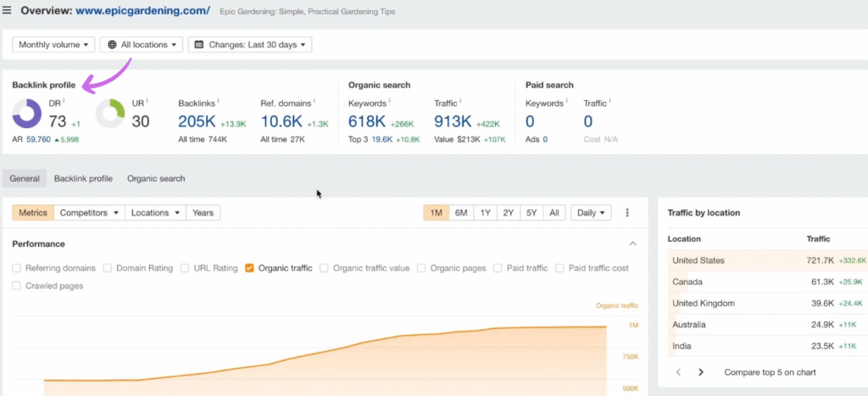The image size is (868, 396).
Task: Enable the Referring domains checkbox
Action: [18, 268]
